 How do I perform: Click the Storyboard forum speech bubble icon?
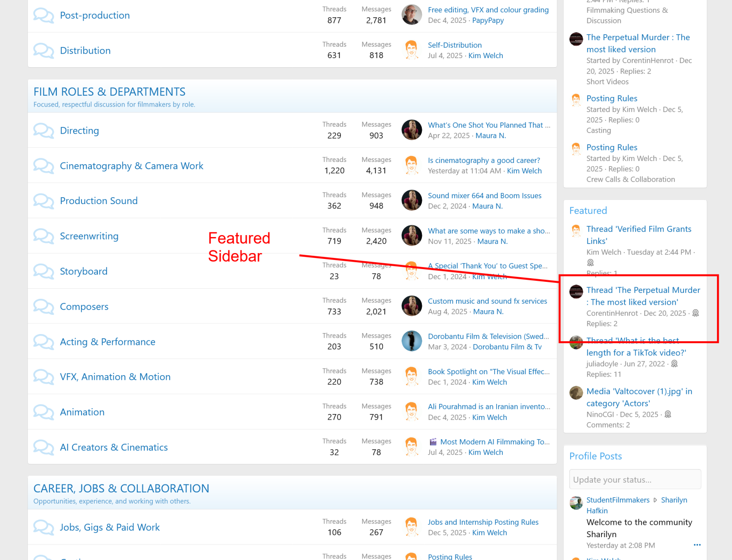tap(43, 271)
